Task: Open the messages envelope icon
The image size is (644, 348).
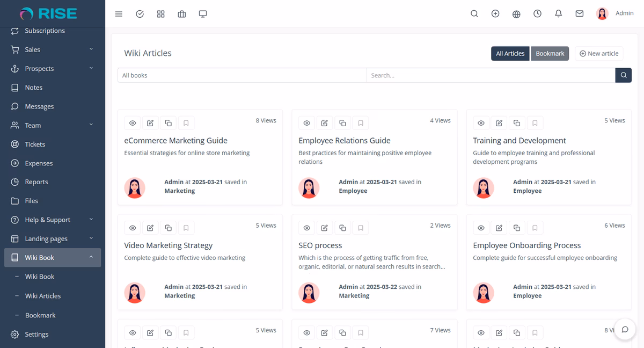Action: click(x=579, y=13)
